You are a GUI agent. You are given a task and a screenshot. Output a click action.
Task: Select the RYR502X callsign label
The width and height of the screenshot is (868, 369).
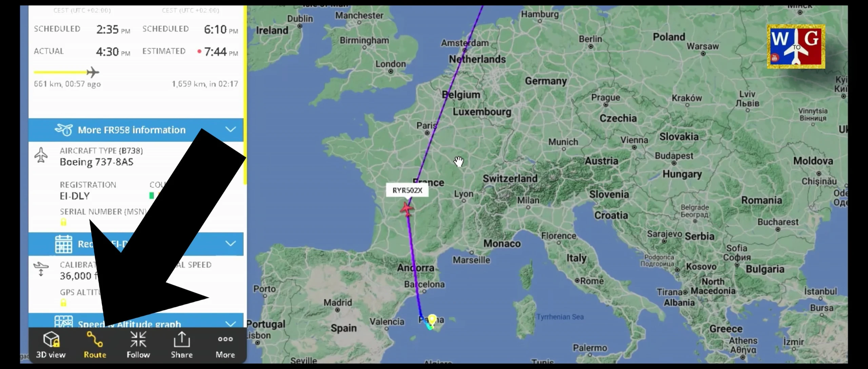click(x=407, y=190)
